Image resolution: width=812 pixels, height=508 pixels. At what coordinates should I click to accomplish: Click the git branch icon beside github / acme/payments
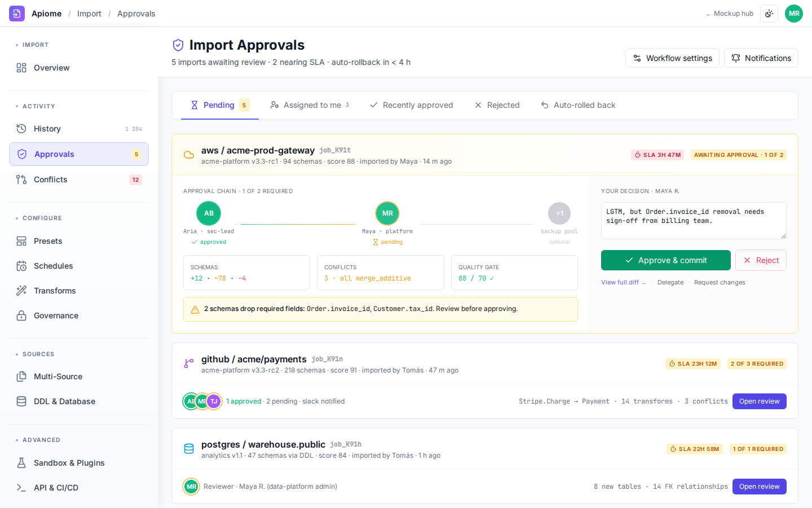189,364
